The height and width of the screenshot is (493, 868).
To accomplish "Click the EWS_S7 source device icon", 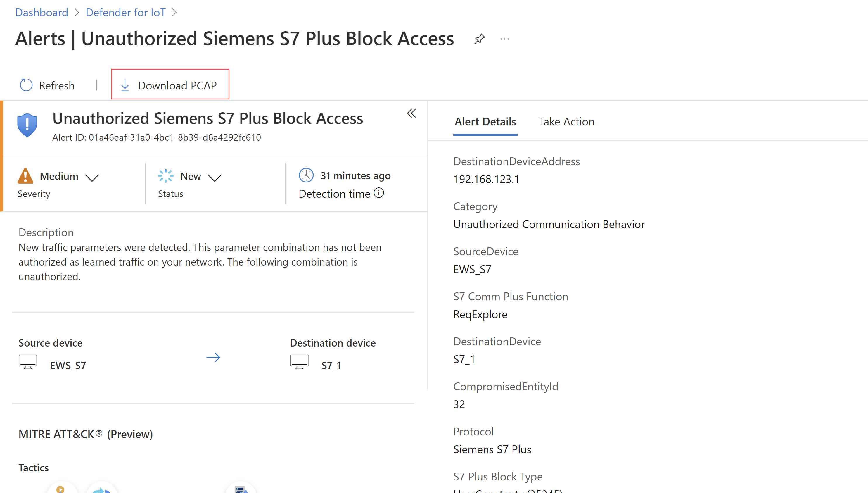I will tap(28, 362).
